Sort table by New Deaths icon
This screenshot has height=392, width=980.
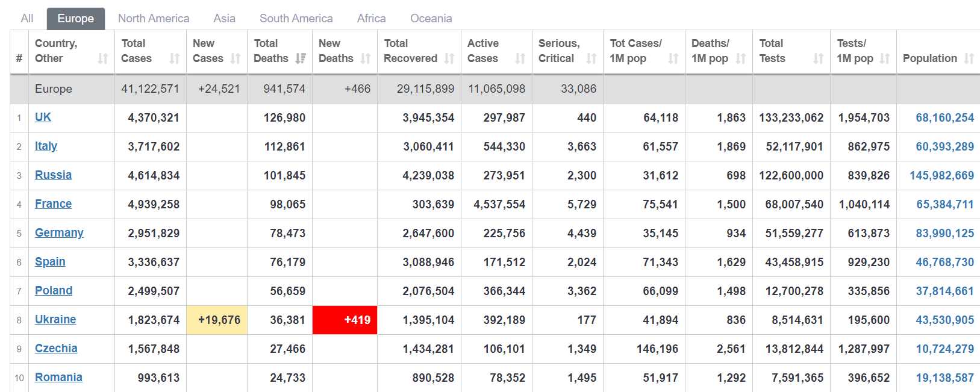click(366, 58)
